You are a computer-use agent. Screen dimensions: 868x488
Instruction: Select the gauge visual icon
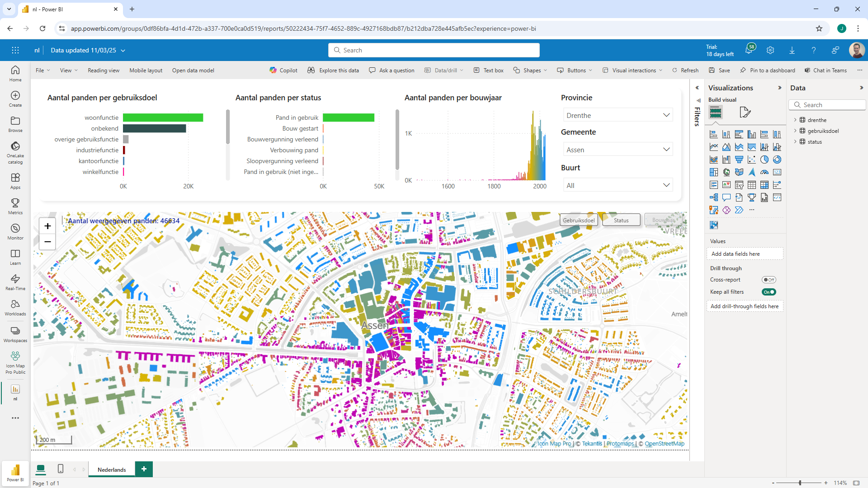tap(764, 172)
